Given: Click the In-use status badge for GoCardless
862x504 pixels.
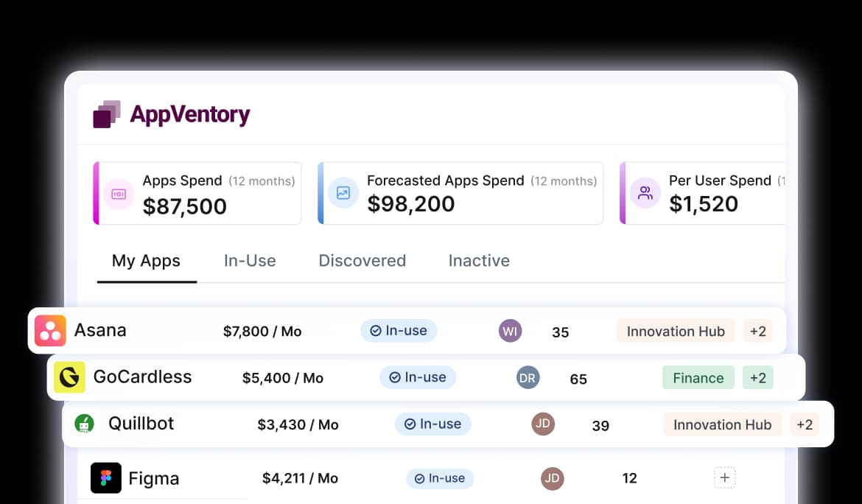Looking at the screenshot, I should 418,377.
